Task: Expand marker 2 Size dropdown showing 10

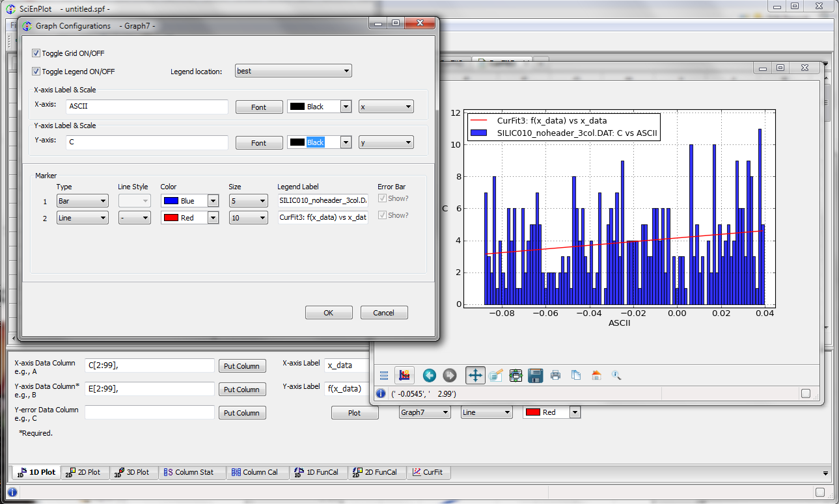Action: click(x=248, y=218)
